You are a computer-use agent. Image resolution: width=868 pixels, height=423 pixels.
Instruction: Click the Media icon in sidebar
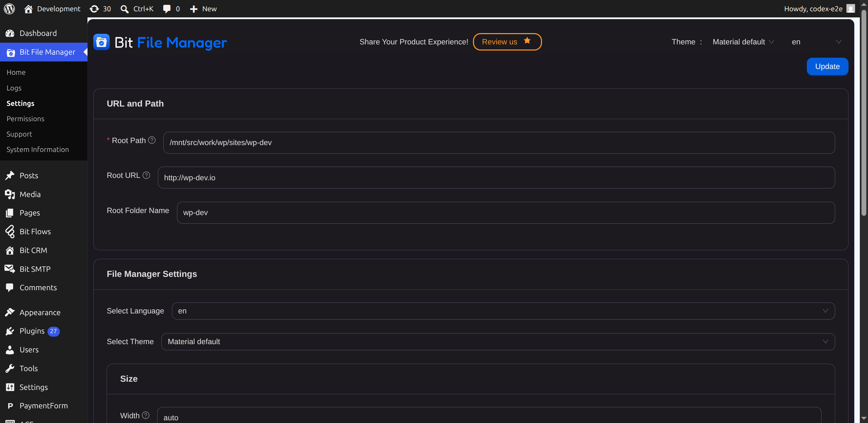click(x=10, y=194)
